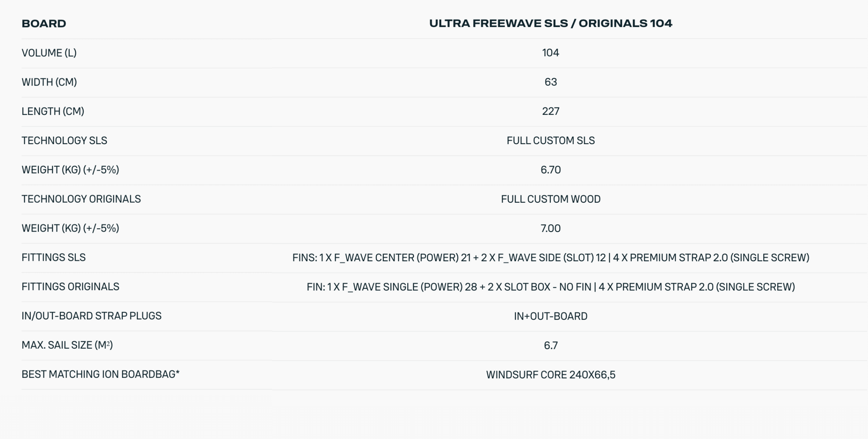This screenshot has height=439, width=868.
Task: Click the TECHNOLOGY SLS row label
Action: click(64, 141)
